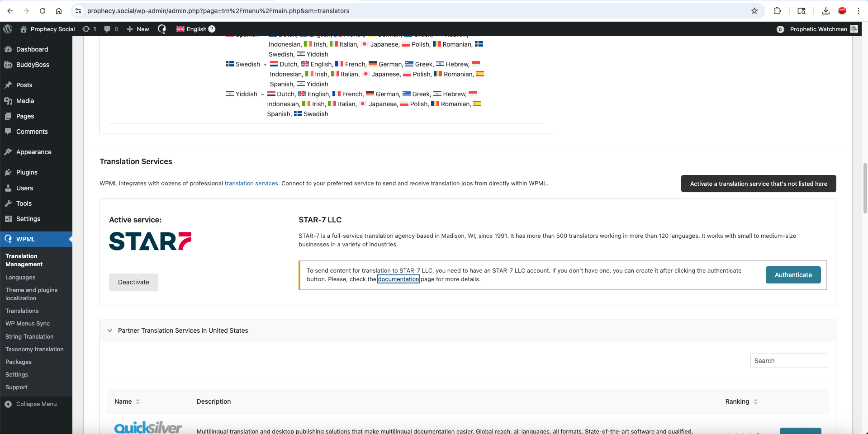This screenshot has width=868, height=434.
Task: Open Chrome three-dot menu
Action: (x=859, y=11)
